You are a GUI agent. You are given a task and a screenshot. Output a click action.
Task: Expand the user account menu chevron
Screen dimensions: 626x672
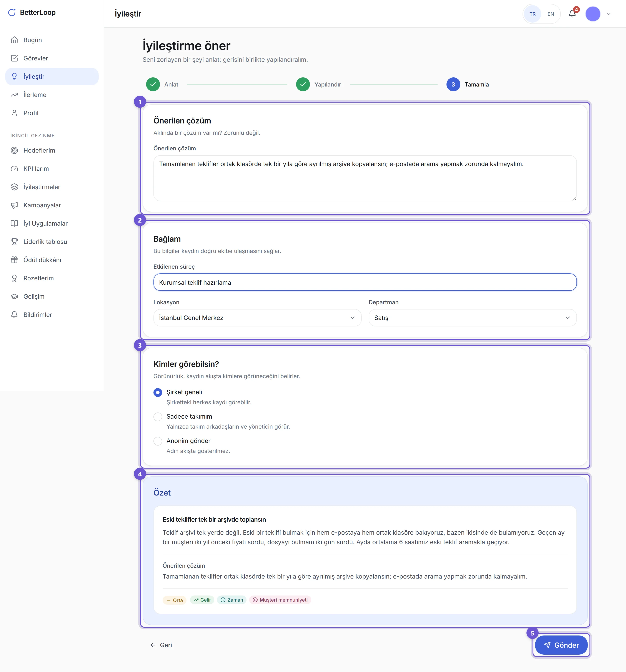pyautogui.click(x=609, y=14)
